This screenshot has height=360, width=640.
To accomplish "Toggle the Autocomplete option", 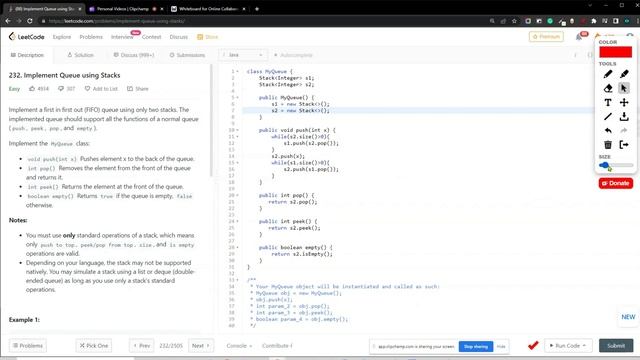I will click(x=293, y=55).
